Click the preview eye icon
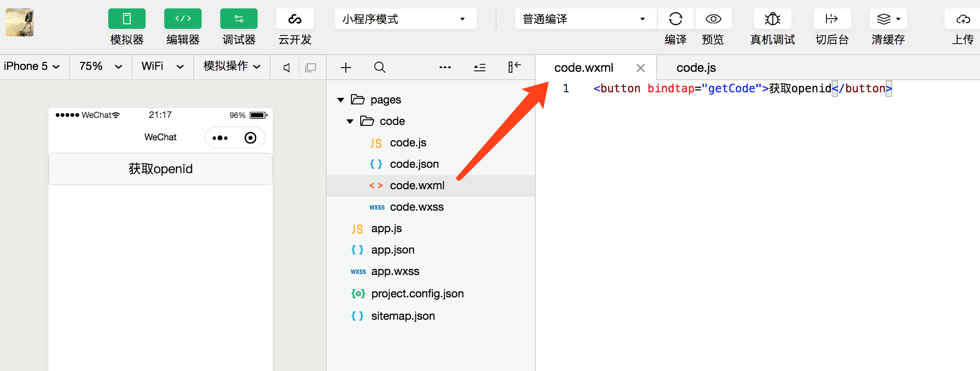 713,19
